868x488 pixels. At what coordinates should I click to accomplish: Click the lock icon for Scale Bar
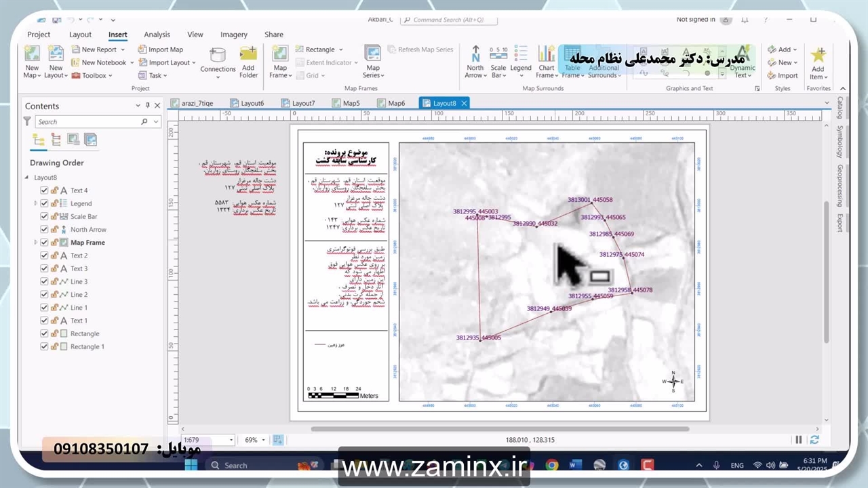(x=55, y=216)
